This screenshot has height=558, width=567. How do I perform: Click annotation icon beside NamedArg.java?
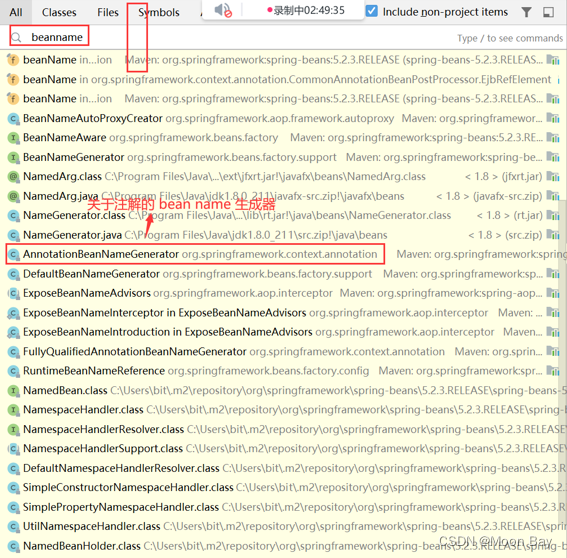click(13, 196)
